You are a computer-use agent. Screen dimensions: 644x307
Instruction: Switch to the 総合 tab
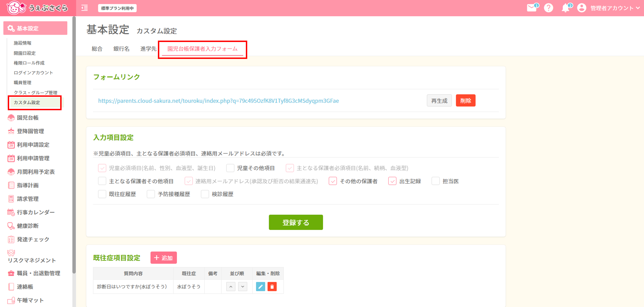pos(97,48)
